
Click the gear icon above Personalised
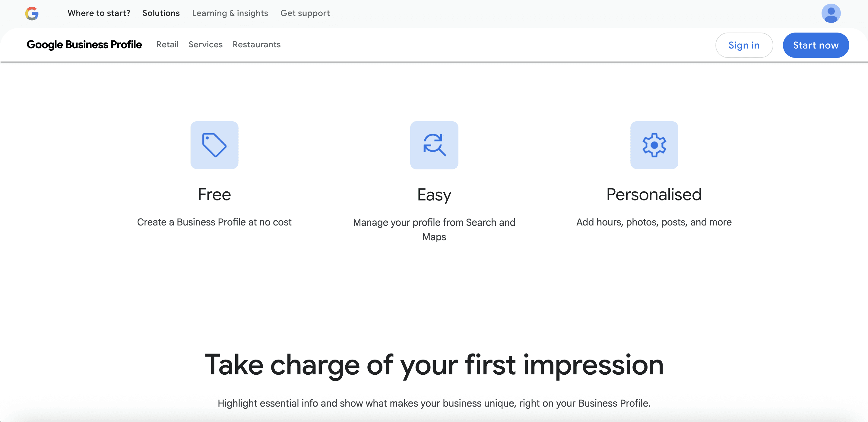coord(654,145)
